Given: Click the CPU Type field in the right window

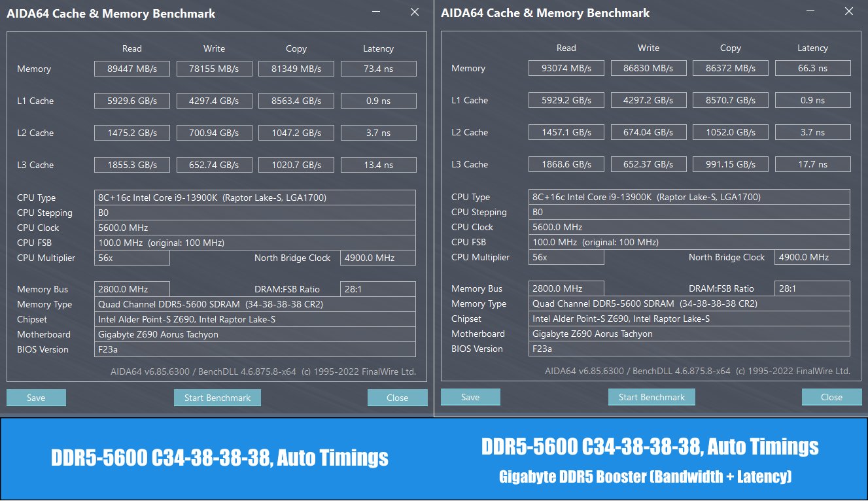Looking at the screenshot, I should coord(689,197).
